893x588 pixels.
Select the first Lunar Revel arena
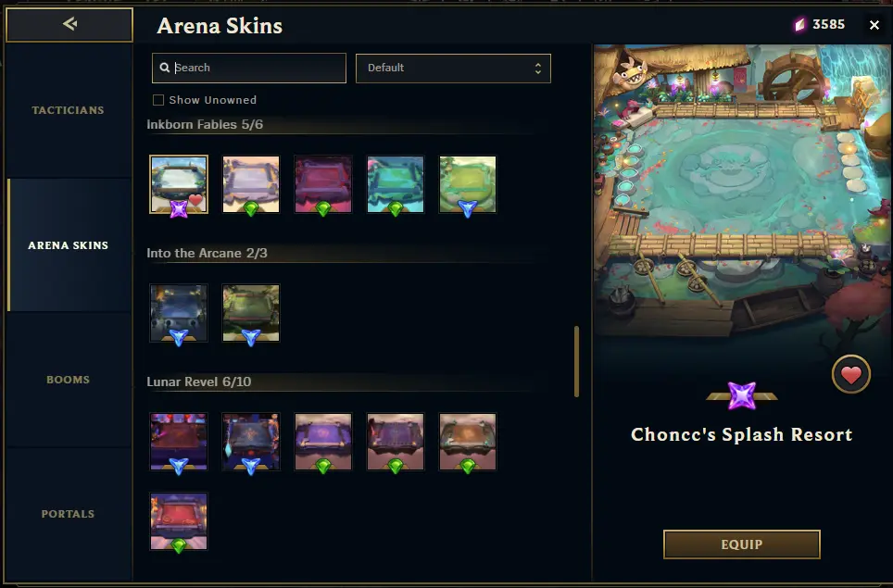coord(179,442)
